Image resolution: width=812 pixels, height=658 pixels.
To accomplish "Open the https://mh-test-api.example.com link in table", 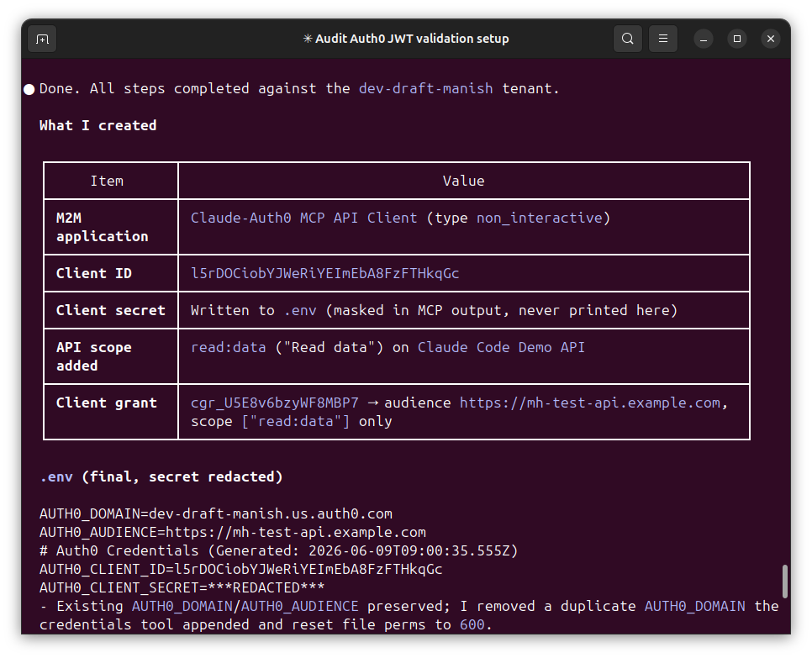I will pos(590,403).
